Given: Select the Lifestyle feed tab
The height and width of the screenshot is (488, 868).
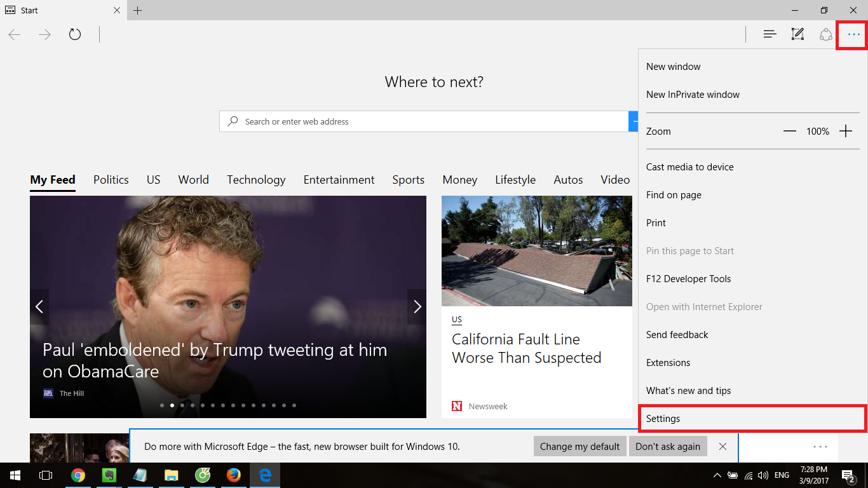Looking at the screenshot, I should coord(515,180).
